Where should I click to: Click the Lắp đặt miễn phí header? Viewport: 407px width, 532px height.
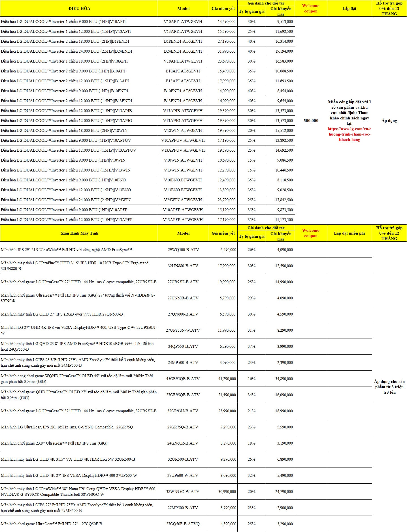pos(349,233)
